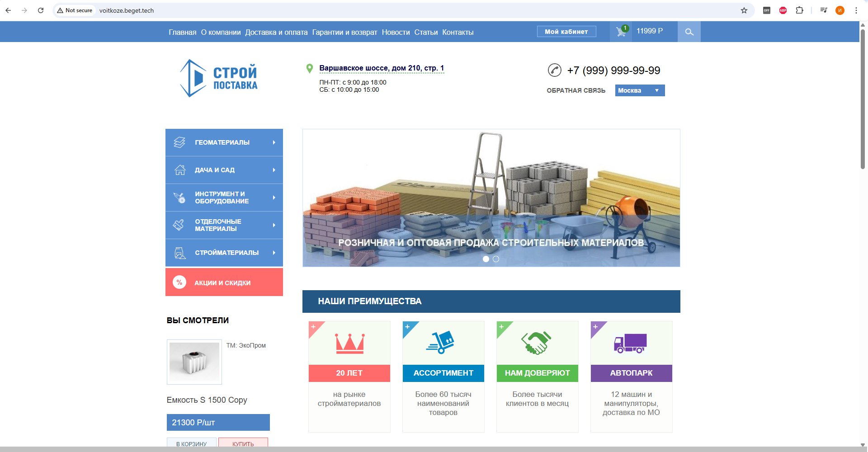Select the first banner slide dot
This screenshot has width=868, height=452.
point(486,259)
